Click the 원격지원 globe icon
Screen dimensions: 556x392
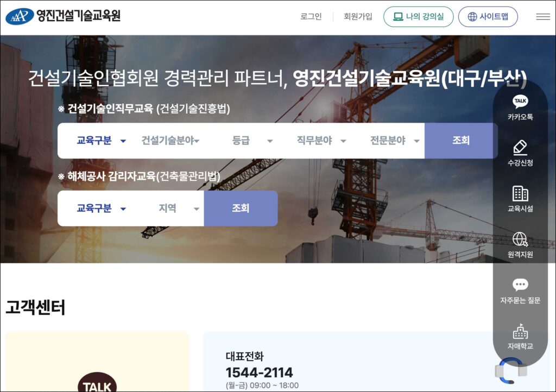point(520,239)
